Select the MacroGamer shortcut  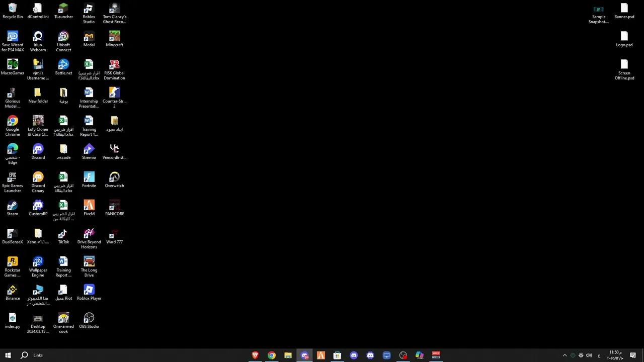[13, 68]
